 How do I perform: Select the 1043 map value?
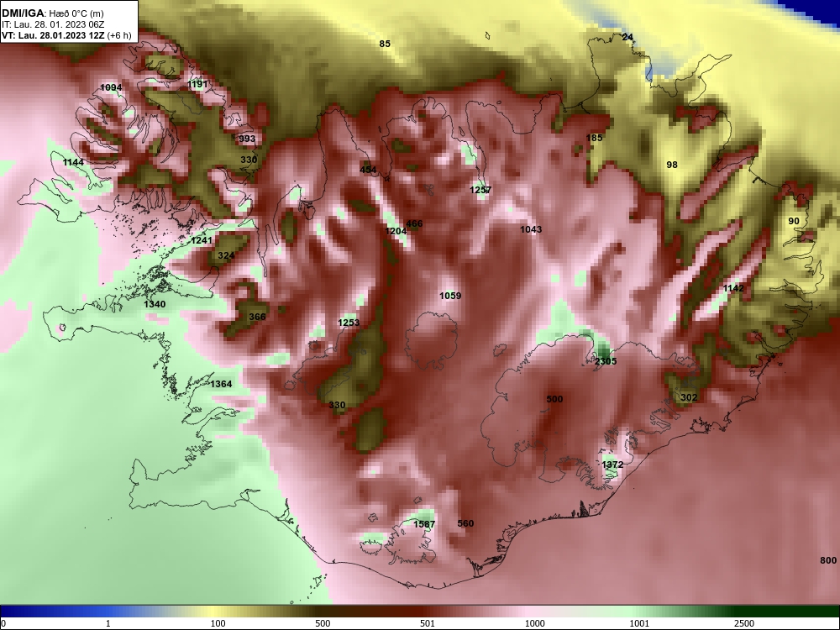tap(531, 229)
